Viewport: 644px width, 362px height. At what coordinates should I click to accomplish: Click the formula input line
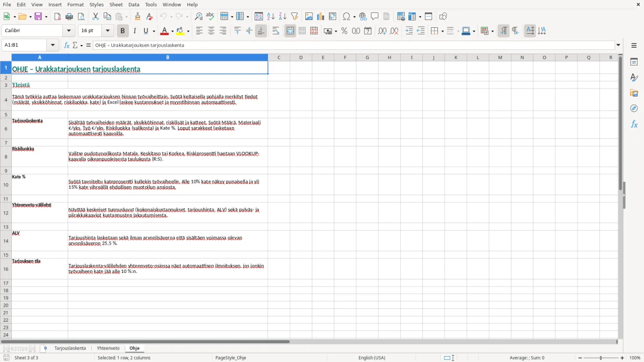[354, 45]
